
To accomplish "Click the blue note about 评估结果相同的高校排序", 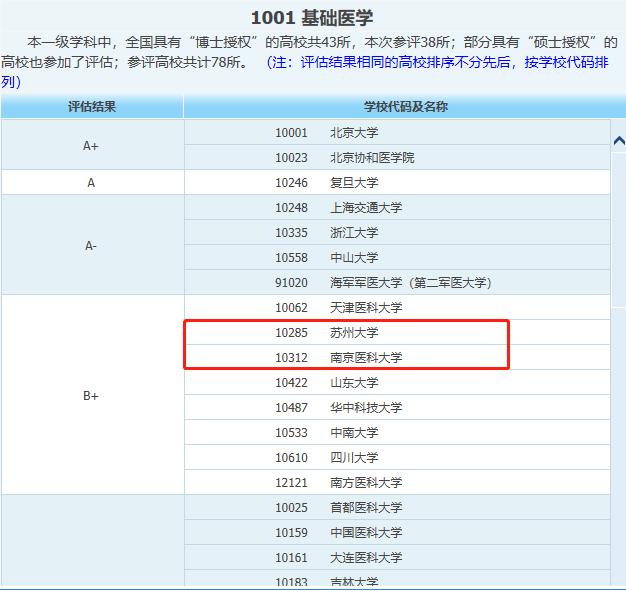I will click(305, 72).
